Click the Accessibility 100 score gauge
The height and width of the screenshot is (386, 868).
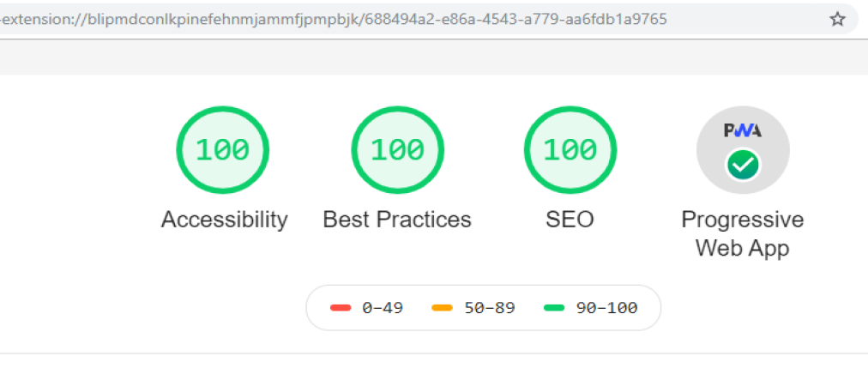[222, 150]
